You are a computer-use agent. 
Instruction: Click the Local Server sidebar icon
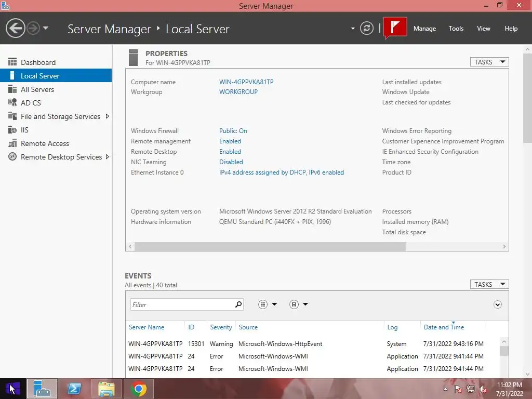coord(12,76)
